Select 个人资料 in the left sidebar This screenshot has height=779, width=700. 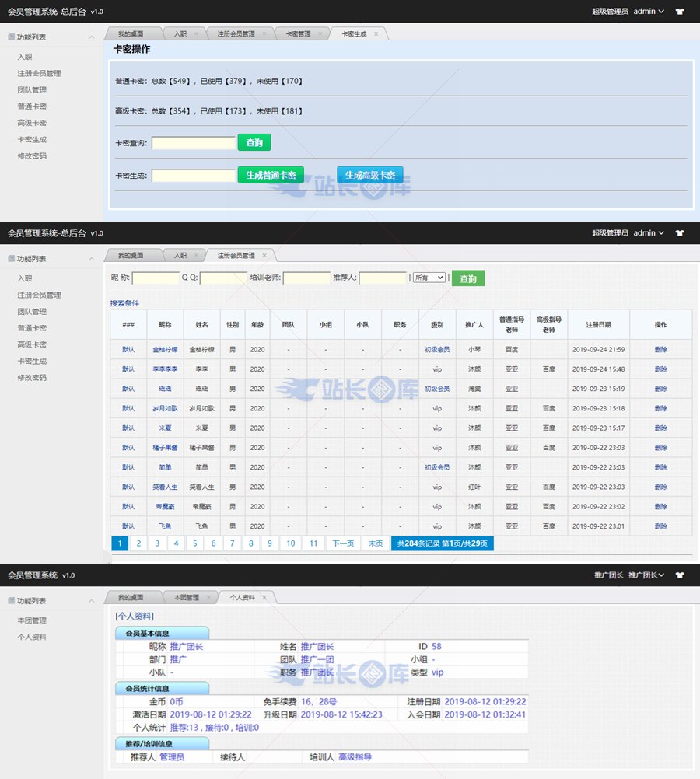tap(32, 637)
